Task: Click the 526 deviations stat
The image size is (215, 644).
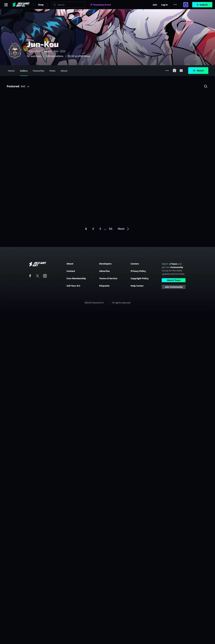Action: coord(55,56)
